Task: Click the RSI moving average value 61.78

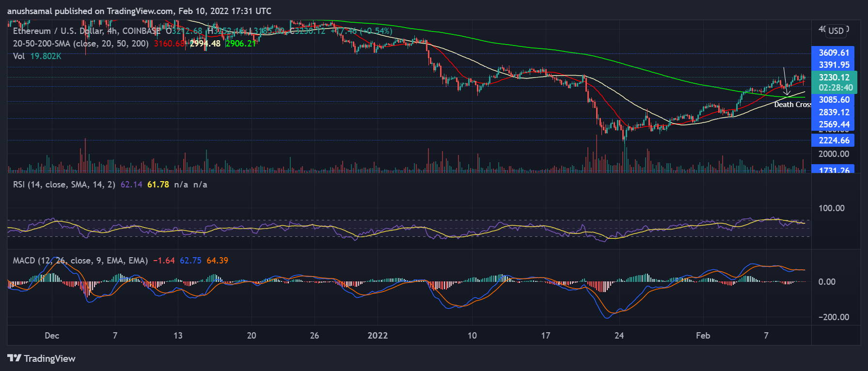Action: click(158, 185)
